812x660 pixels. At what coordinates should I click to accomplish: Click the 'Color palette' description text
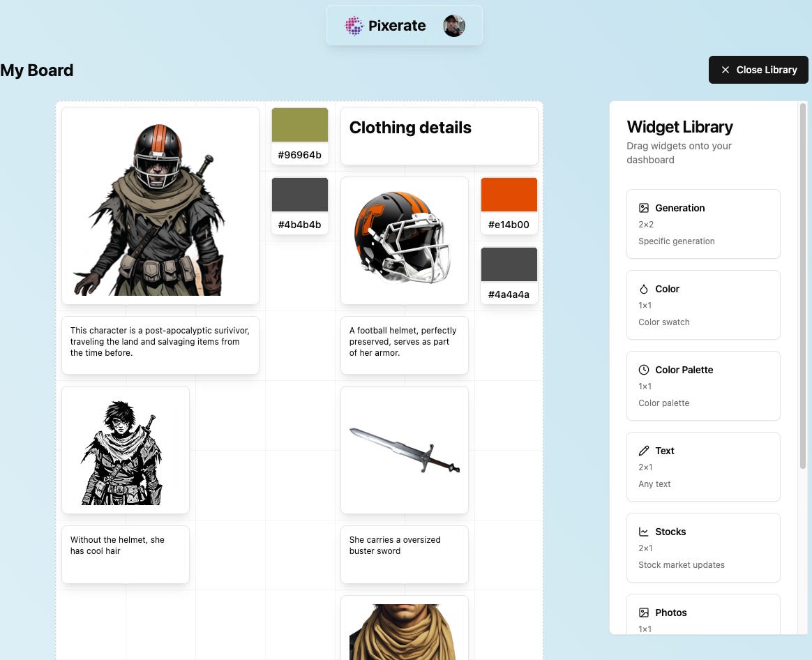coord(664,403)
